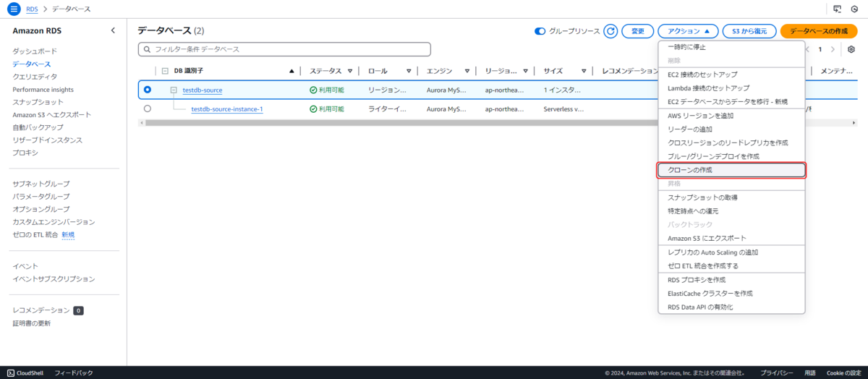This screenshot has height=379, width=868.
Task: Close the Actions dropdown button
Action: pyautogui.click(x=688, y=31)
